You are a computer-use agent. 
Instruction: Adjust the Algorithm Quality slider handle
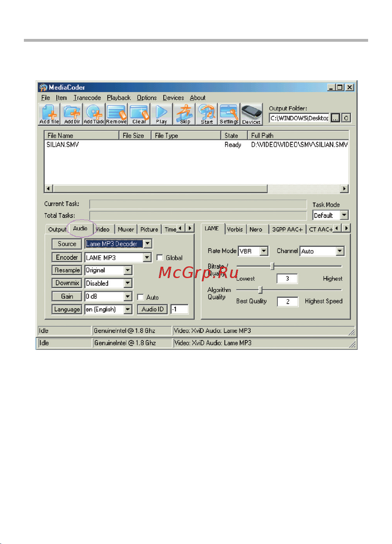pyautogui.click(x=261, y=290)
